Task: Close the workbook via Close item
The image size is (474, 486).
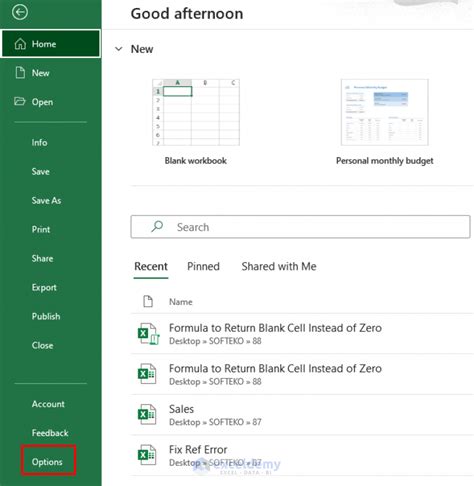Action: (x=42, y=345)
